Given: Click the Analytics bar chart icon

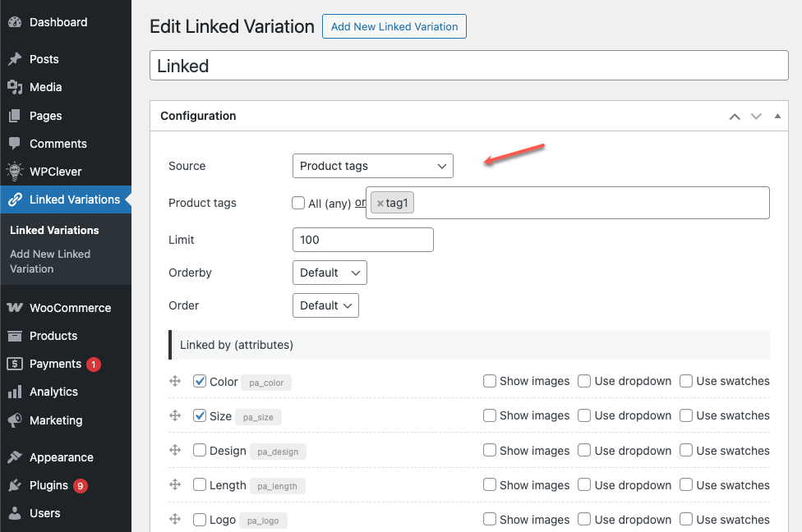Looking at the screenshot, I should click(x=15, y=392).
